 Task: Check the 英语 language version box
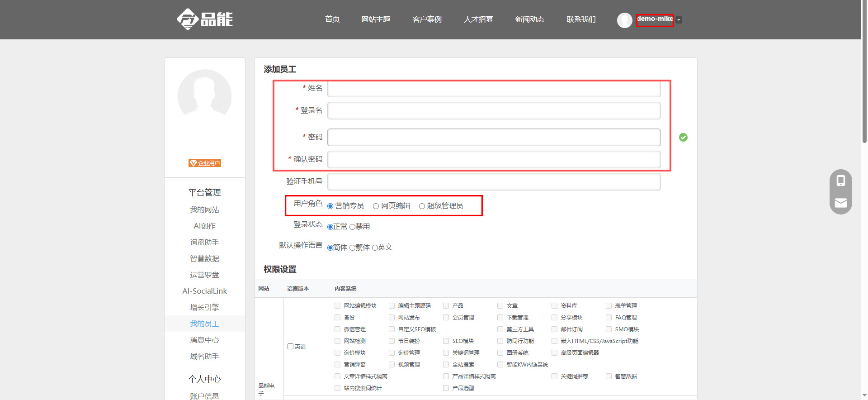(x=291, y=346)
